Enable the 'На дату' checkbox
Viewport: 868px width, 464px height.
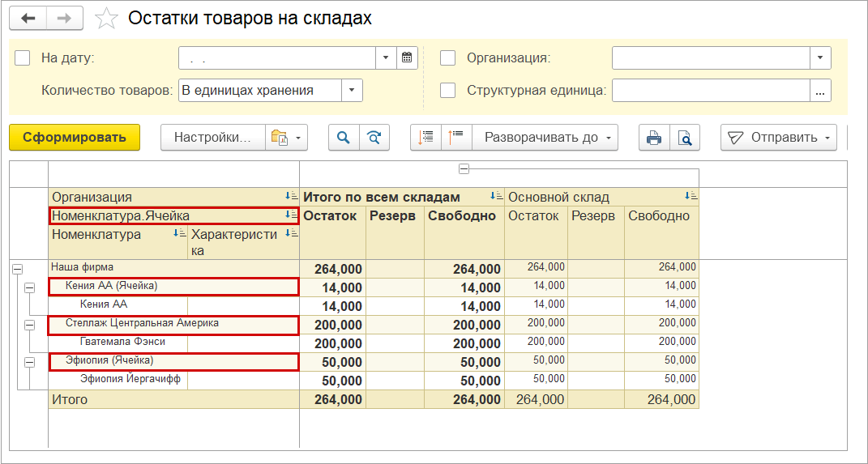tap(23, 57)
